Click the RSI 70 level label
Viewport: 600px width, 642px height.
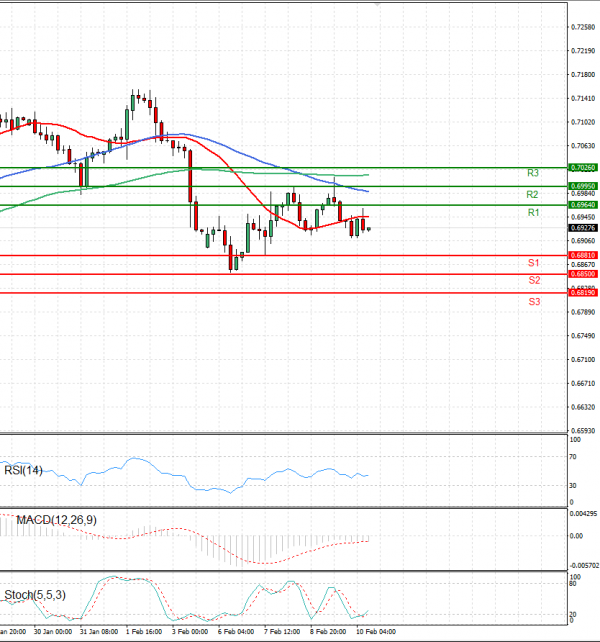[573, 457]
